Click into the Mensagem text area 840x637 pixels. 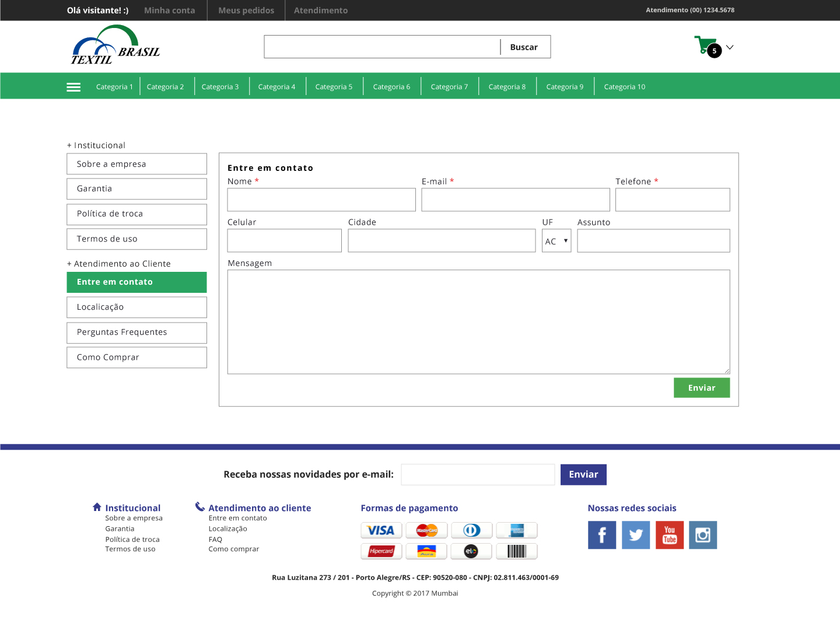point(478,321)
